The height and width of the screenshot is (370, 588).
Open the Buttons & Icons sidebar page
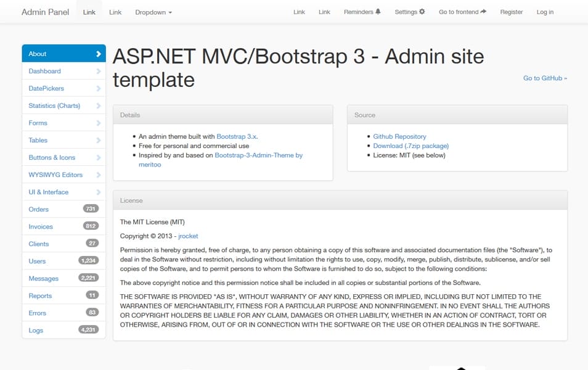(52, 157)
